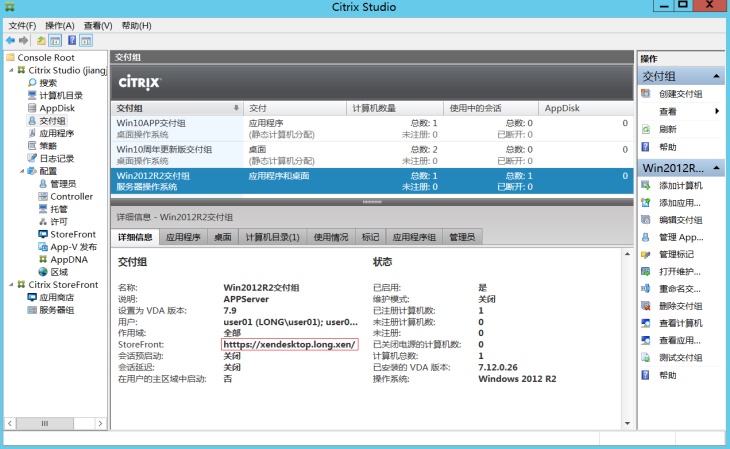Viewport: 730px width, 449px height.
Task: Switch to the 应用程序组 tab
Action: 414,237
